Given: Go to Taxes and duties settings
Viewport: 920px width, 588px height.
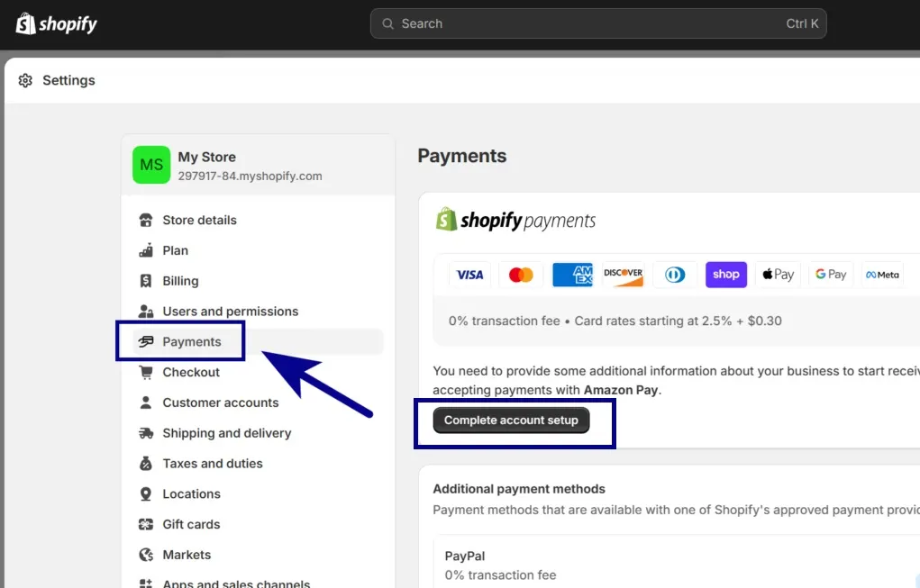Looking at the screenshot, I should [x=212, y=464].
